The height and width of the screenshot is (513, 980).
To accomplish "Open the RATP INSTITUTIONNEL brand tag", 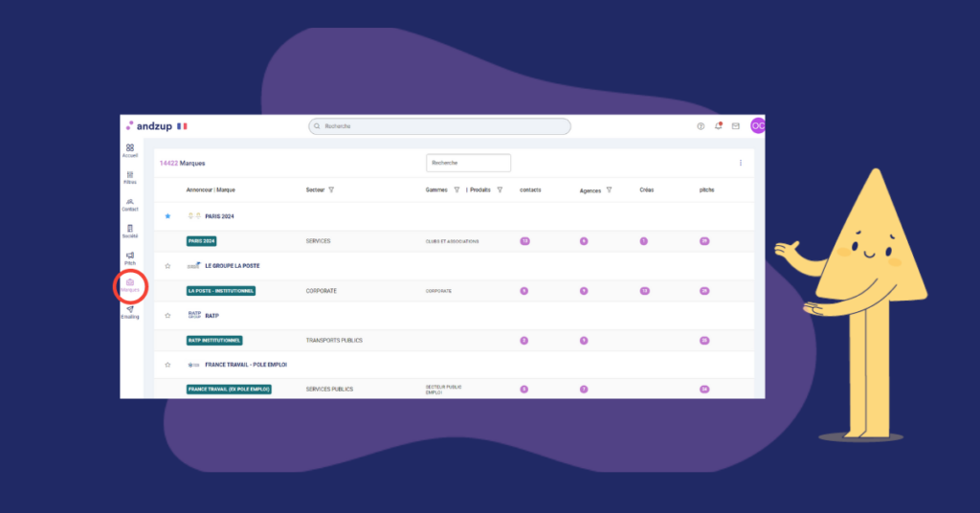I will [214, 341].
